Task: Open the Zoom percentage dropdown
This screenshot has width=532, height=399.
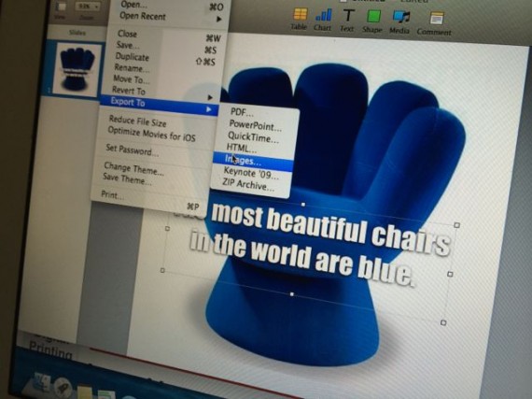Action: [x=88, y=7]
